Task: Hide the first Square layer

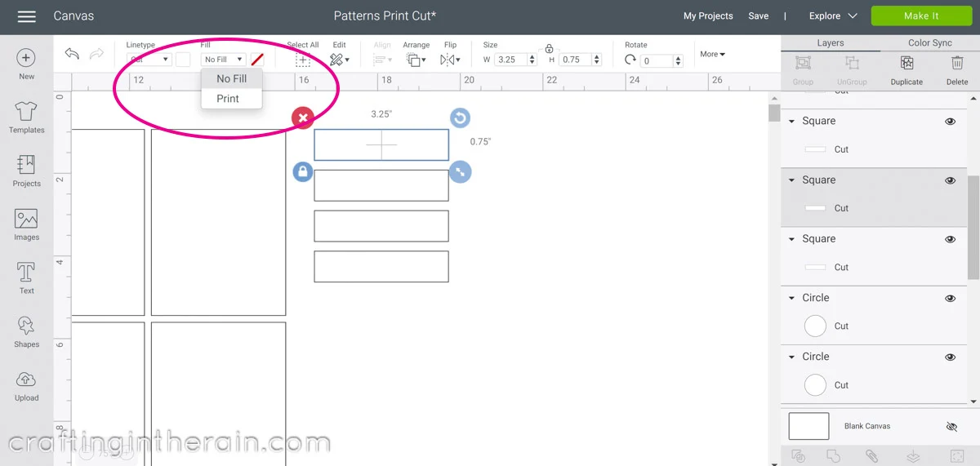Action: tap(950, 121)
